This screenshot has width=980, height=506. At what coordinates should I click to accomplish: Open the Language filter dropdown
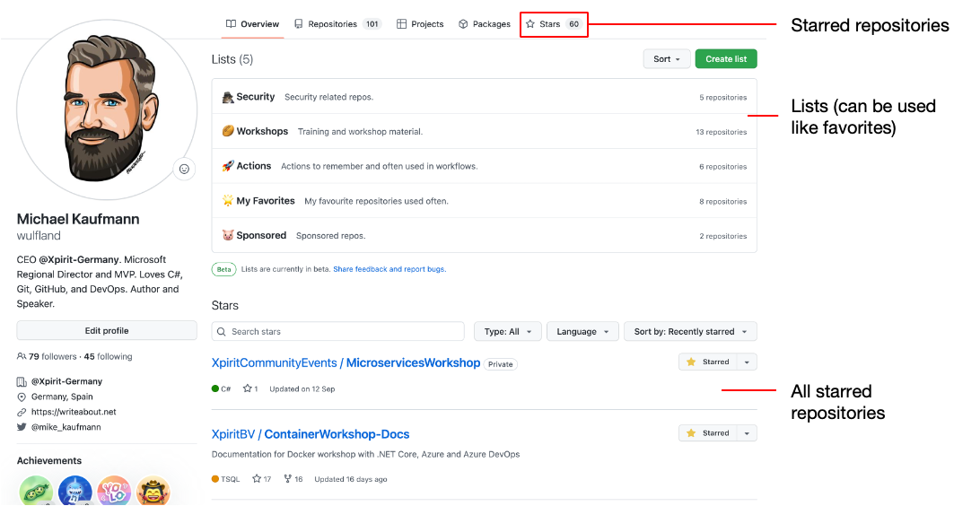tap(582, 332)
